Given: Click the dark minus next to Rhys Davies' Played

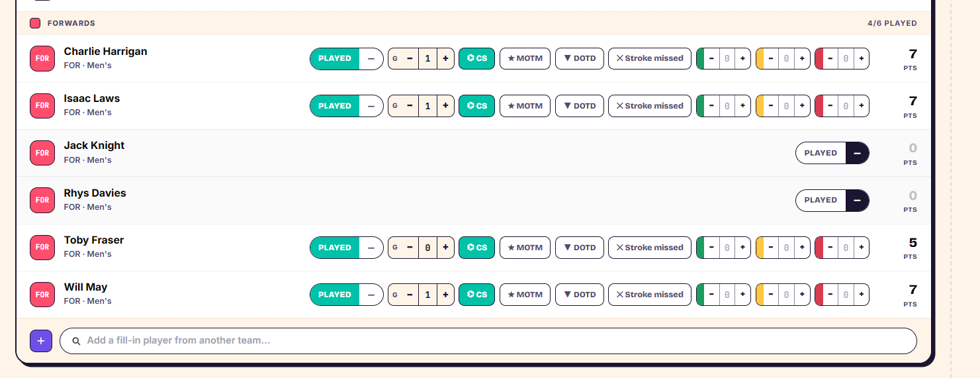Looking at the screenshot, I should pyautogui.click(x=858, y=200).
